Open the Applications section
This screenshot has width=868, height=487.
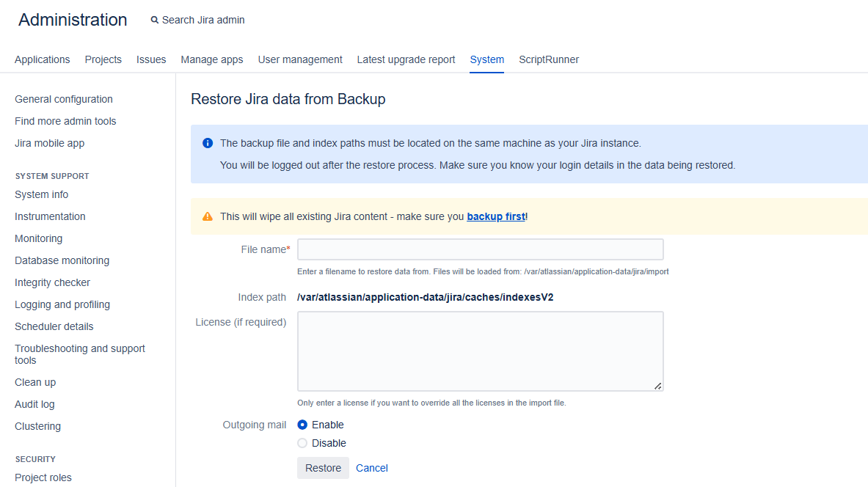pos(42,59)
